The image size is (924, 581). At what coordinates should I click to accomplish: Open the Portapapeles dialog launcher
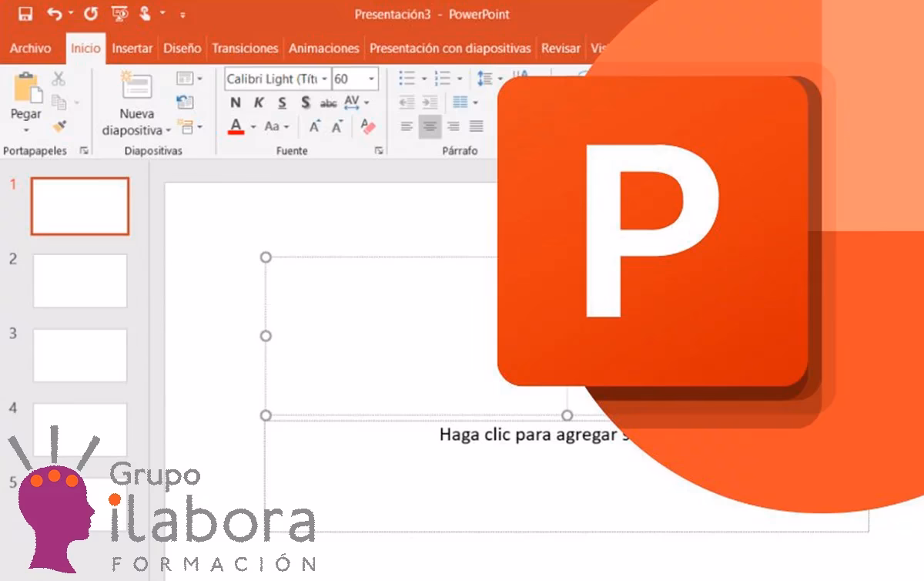point(85,151)
